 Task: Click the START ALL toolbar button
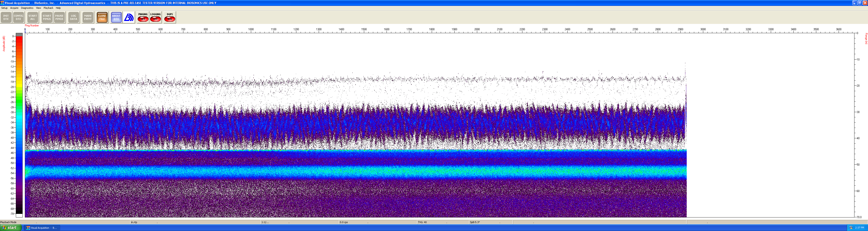33,18
